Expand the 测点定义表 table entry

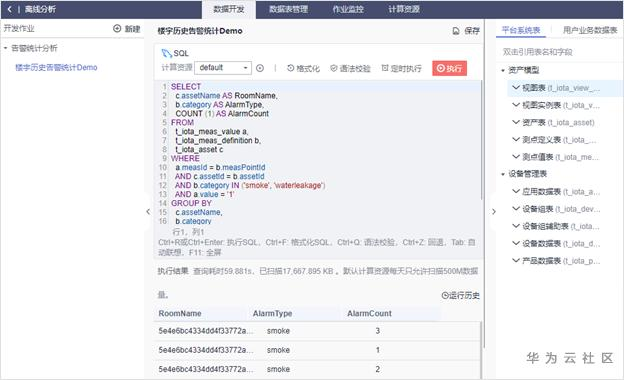click(x=516, y=139)
